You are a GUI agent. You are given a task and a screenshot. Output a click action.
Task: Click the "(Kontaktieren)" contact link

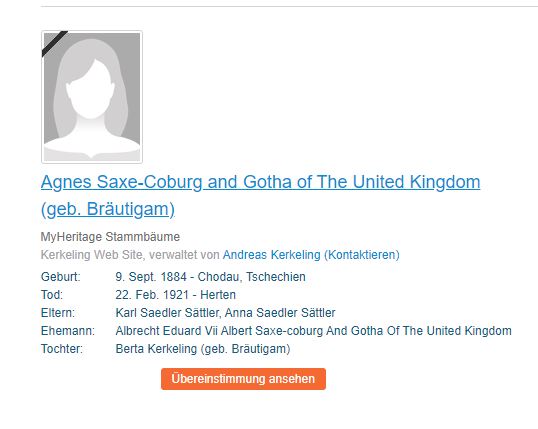362,255
